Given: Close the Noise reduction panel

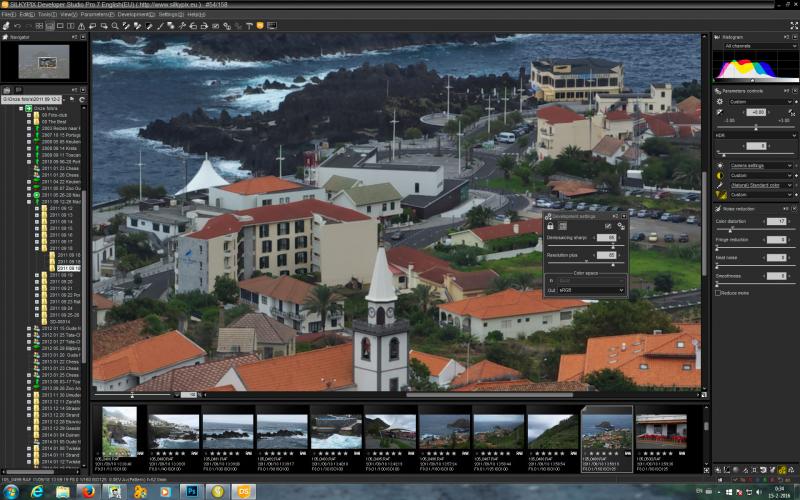Looking at the screenshot, I should [794, 209].
